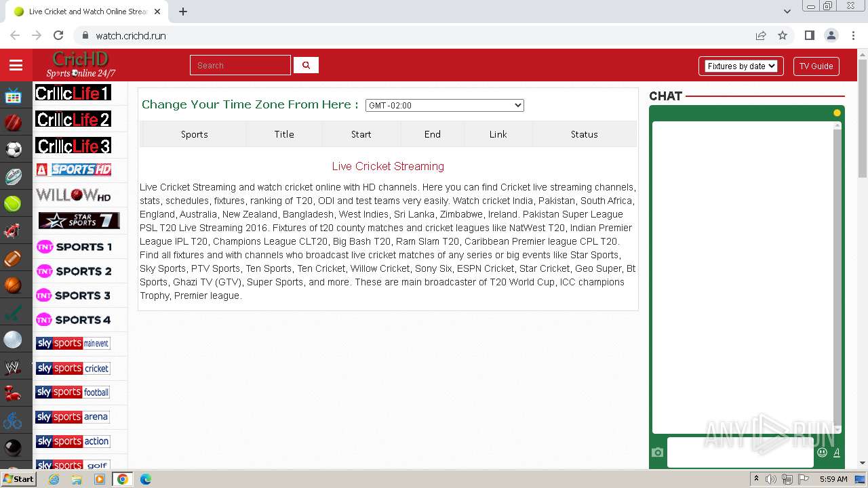The width and height of the screenshot is (868, 488).
Task: Select the tennis ball sport icon
Action: pyautogui.click(x=13, y=203)
